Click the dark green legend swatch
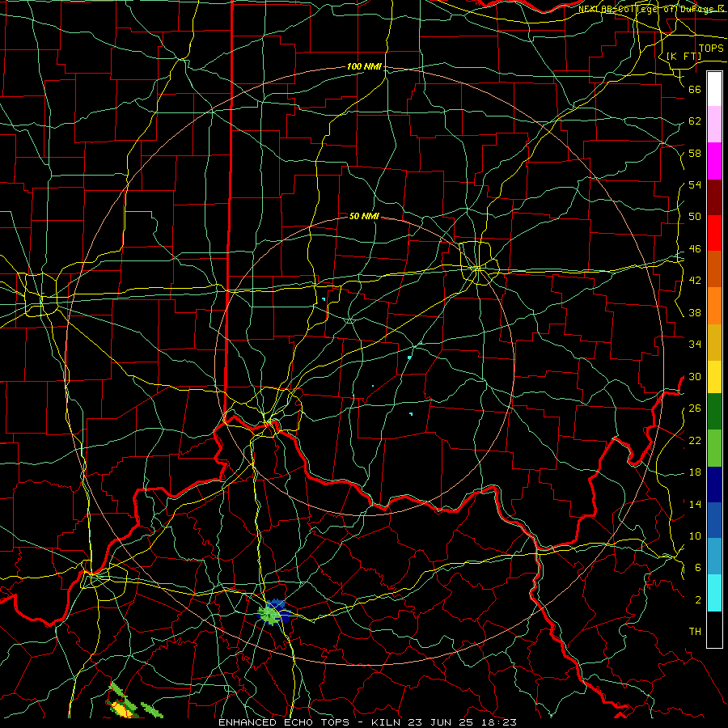This screenshot has height=728, width=728. [714, 412]
